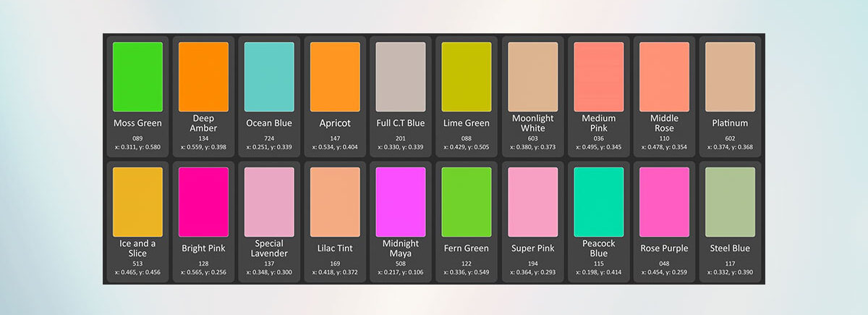
Task: Select the Steel Blue color swatch
Action: pos(730,202)
